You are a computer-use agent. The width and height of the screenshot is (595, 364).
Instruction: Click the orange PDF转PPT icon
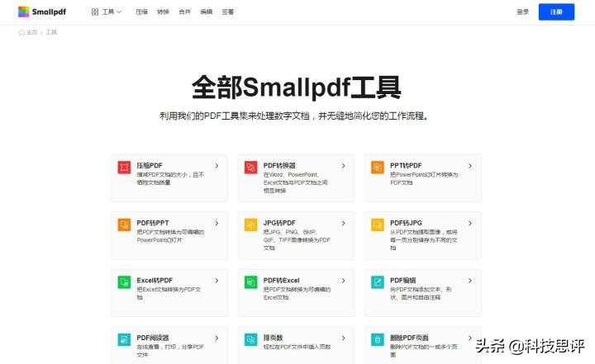[124, 225]
